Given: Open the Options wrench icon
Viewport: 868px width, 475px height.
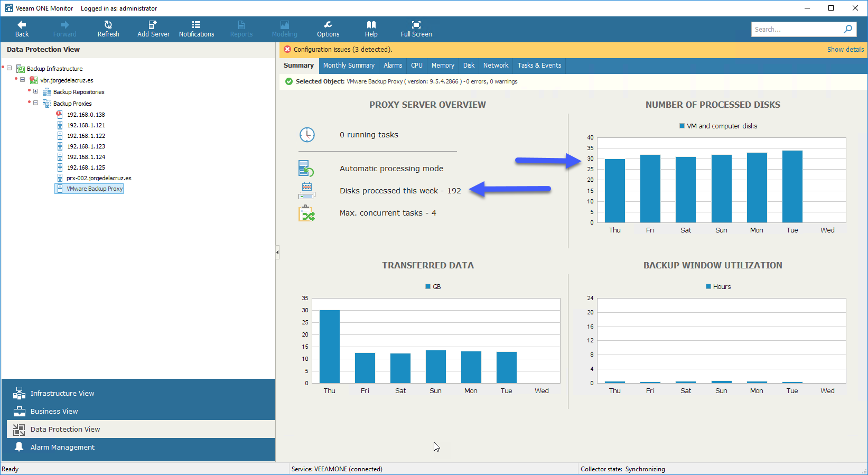Looking at the screenshot, I should (328, 25).
